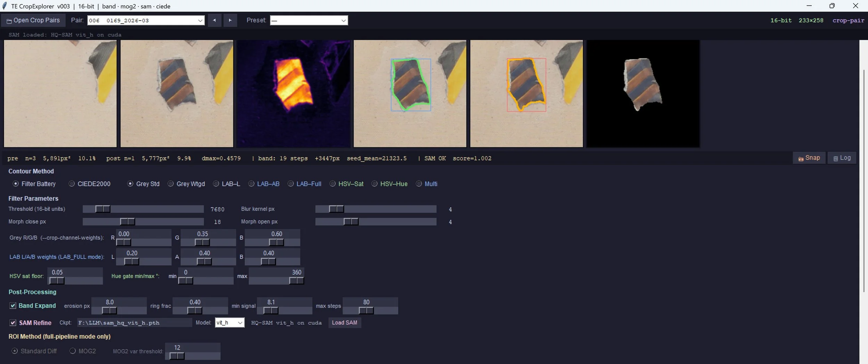Click the pre image thumbnail
This screenshot has width=868, height=364.
(x=60, y=94)
